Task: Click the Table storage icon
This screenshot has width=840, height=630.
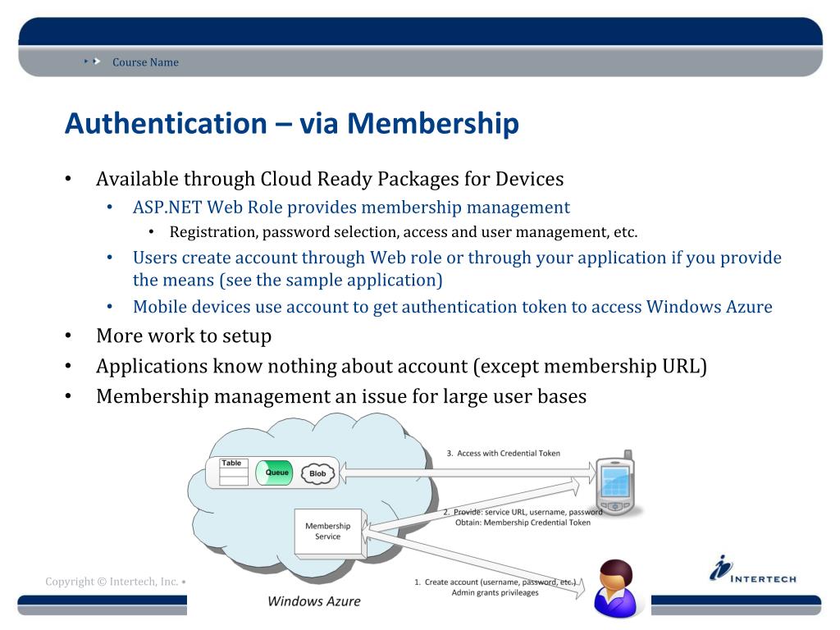Action: [234, 472]
